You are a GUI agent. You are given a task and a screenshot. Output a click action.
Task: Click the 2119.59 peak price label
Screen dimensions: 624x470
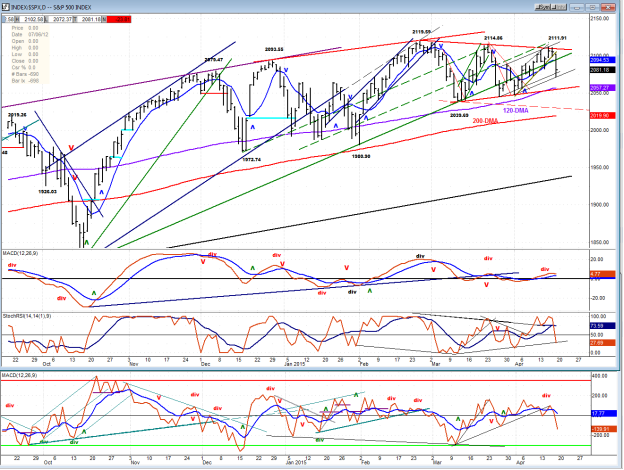coord(421,32)
